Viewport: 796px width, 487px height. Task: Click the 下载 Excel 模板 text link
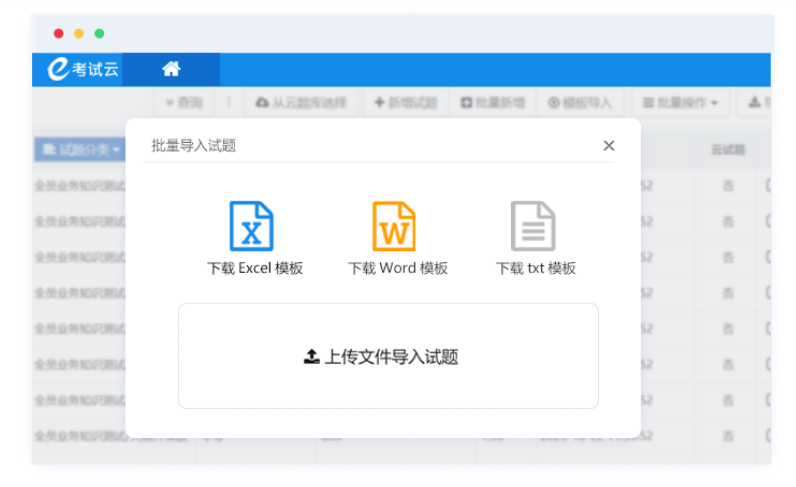click(255, 268)
